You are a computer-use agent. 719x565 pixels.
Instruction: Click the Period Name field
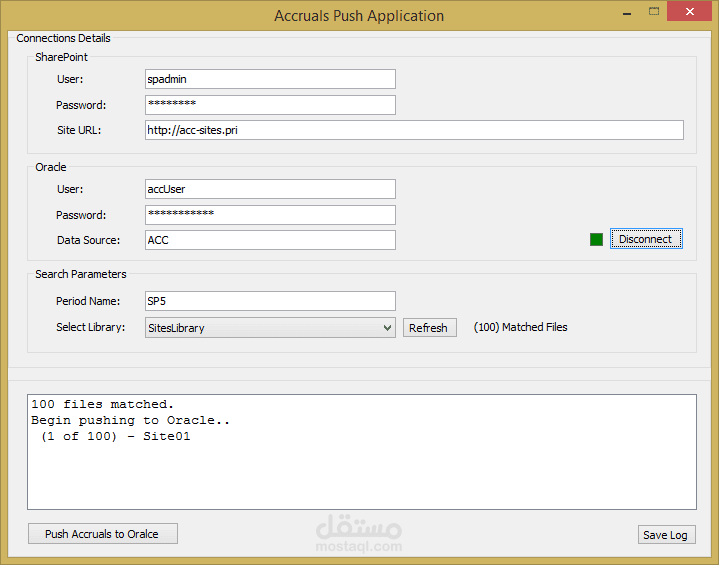(x=270, y=301)
